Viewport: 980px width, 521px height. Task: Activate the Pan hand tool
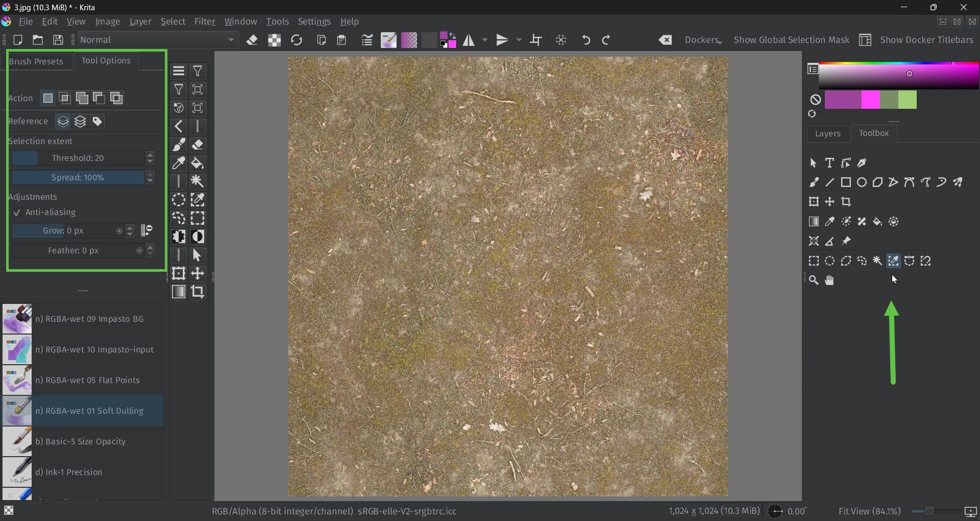(x=829, y=280)
